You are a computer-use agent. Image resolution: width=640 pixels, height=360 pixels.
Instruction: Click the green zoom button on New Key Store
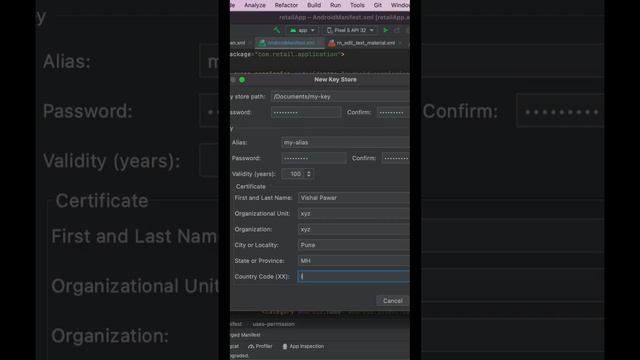tap(242, 80)
